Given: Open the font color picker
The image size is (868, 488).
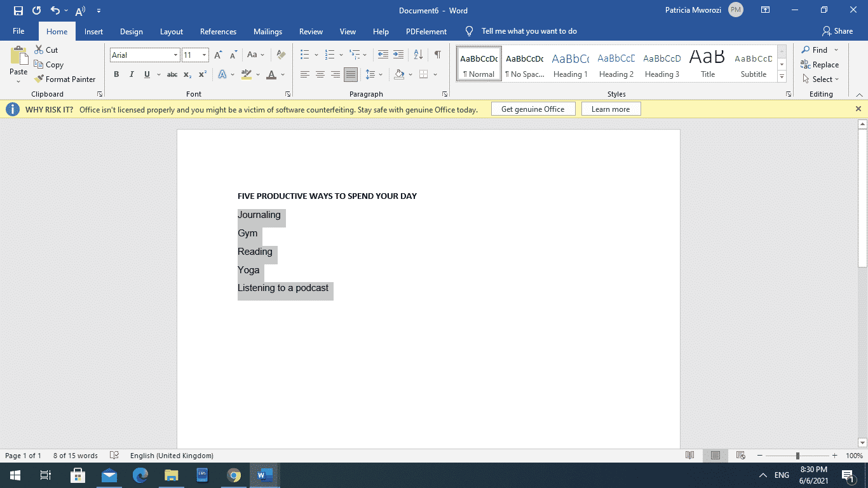Looking at the screenshot, I should tap(281, 74).
